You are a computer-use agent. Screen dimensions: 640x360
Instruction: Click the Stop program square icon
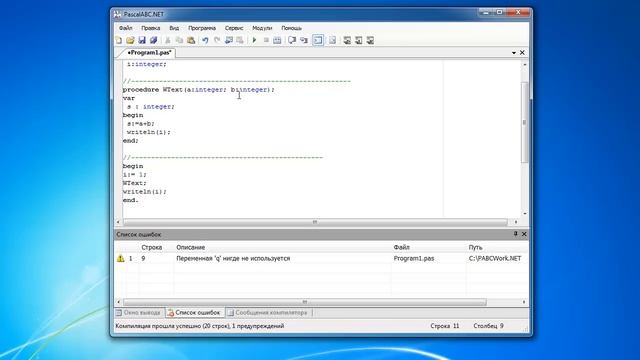pos(266,40)
